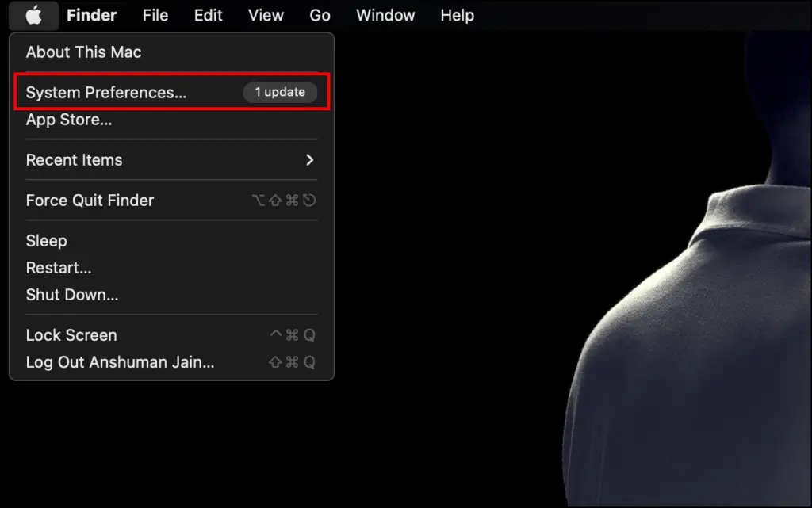Expand the Recent Items submenu
Screen dimensions: 812x508
(171, 160)
